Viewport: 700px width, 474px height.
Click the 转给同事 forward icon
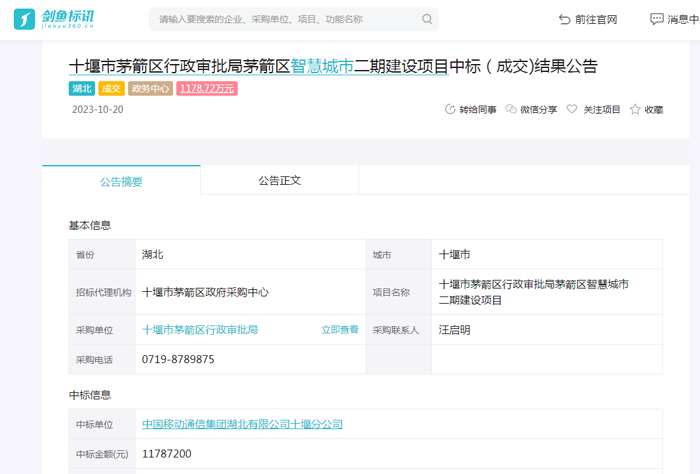point(450,109)
